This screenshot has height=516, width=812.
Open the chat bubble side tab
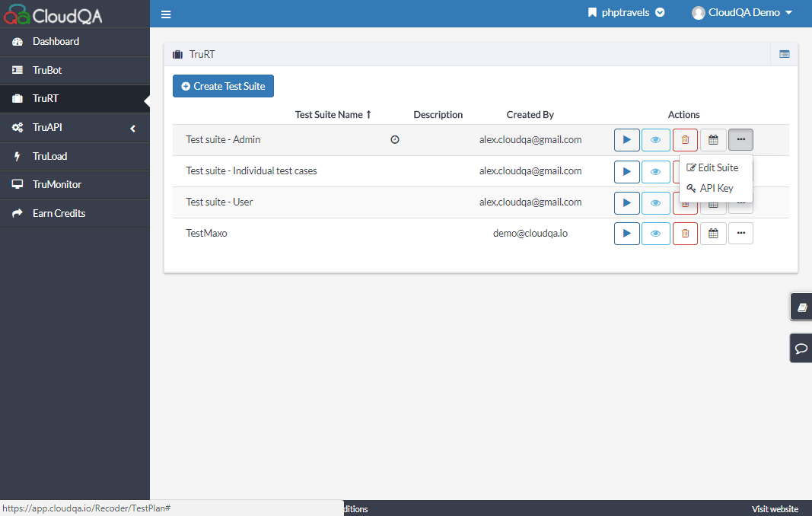point(801,348)
